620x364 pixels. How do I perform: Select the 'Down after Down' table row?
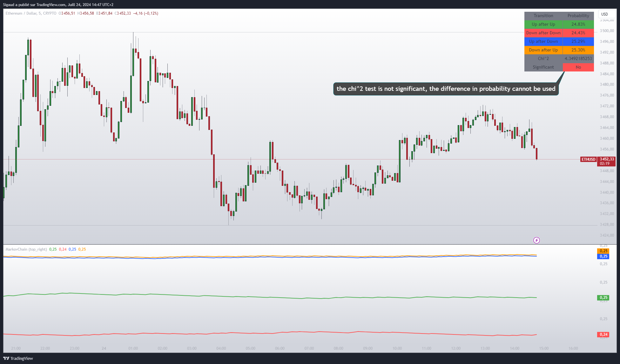pos(559,33)
